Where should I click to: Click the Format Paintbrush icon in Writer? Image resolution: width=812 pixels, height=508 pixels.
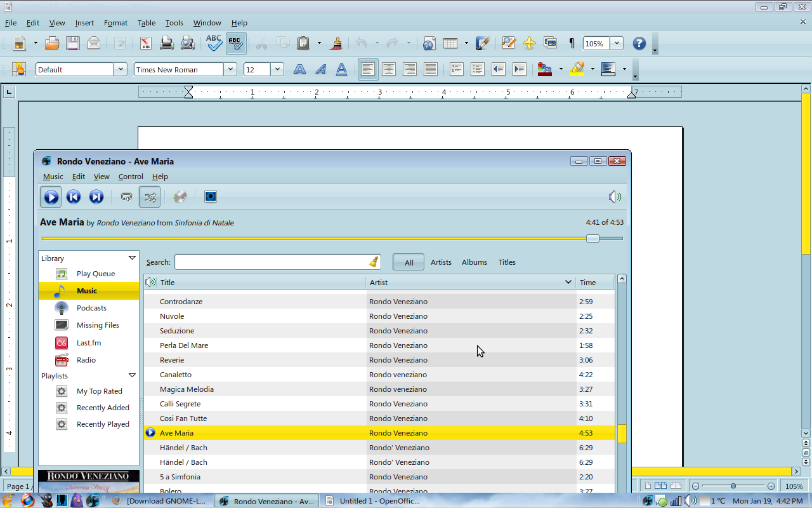(x=337, y=43)
